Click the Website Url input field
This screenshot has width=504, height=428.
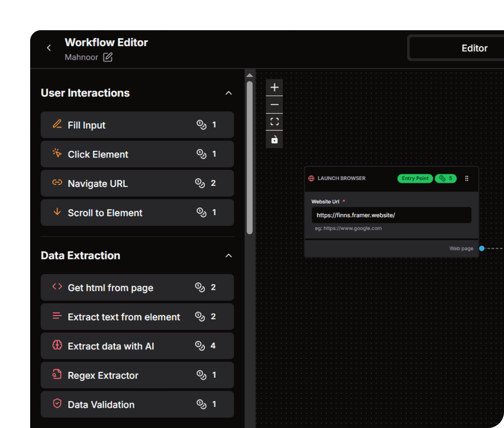pos(391,215)
